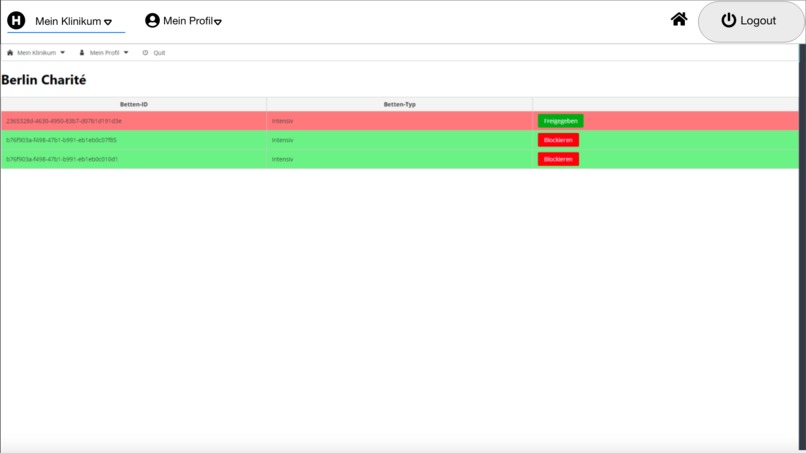Go home via the large house icon
The image size is (806, 453).
coord(679,20)
